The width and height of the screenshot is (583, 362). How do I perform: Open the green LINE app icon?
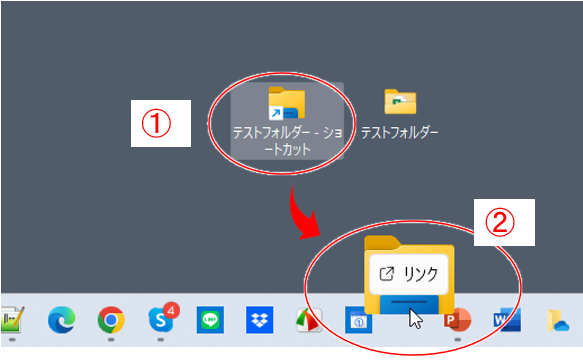[210, 320]
